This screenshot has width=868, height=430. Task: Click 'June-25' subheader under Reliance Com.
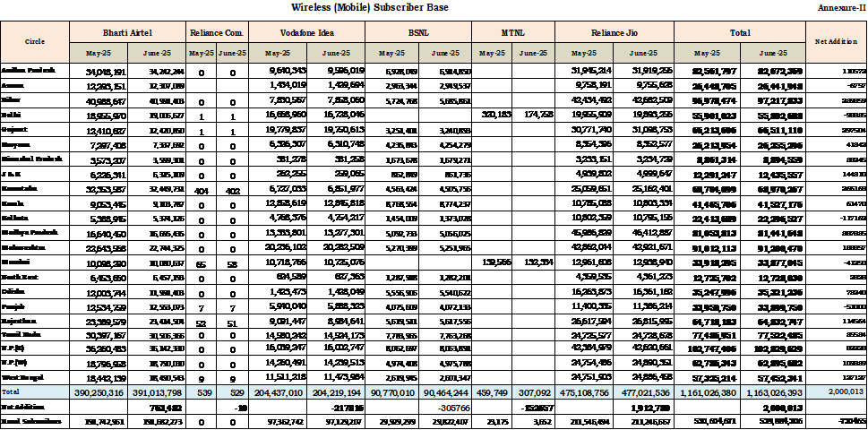tap(232, 53)
